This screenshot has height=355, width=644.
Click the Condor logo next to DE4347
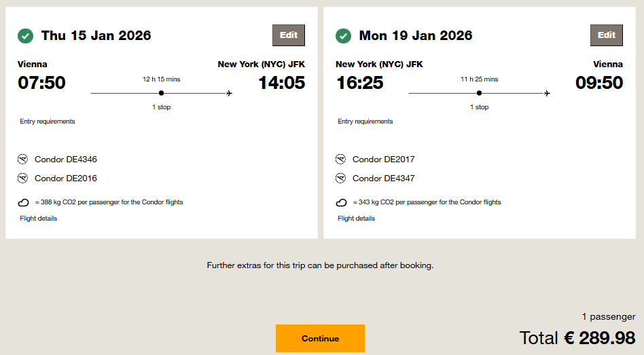[x=341, y=179]
